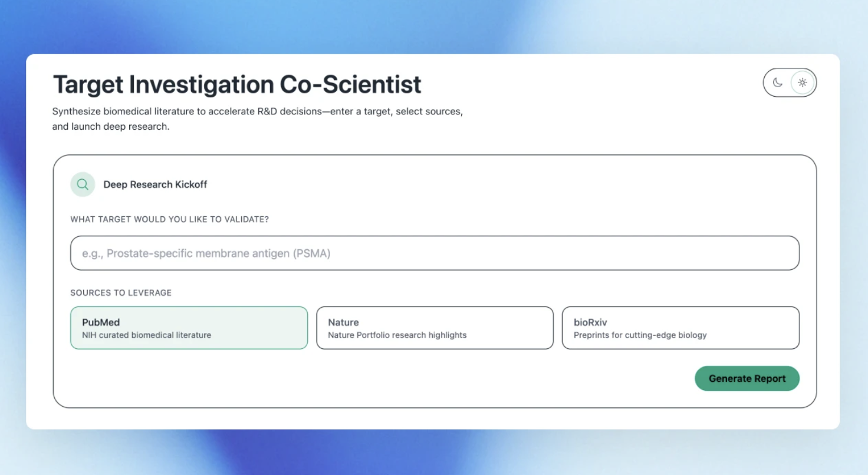Click the Deep Research Kickoff heading
Image resolution: width=868 pixels, height=475 pixels.
(x=155, y=184)
